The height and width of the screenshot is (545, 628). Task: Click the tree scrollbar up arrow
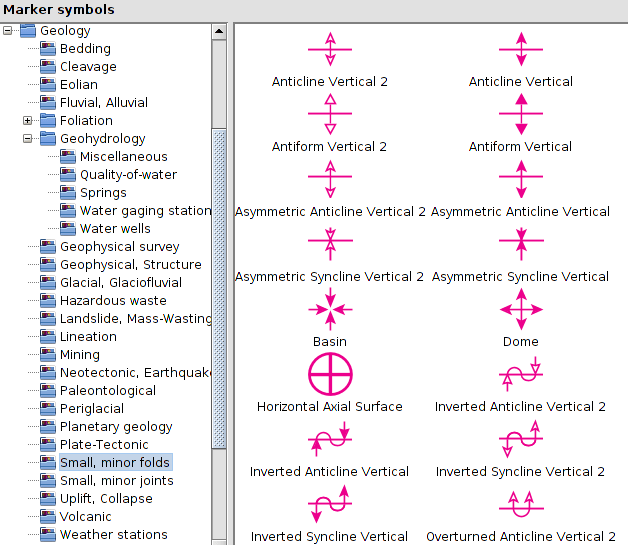(x=219, y=31)
